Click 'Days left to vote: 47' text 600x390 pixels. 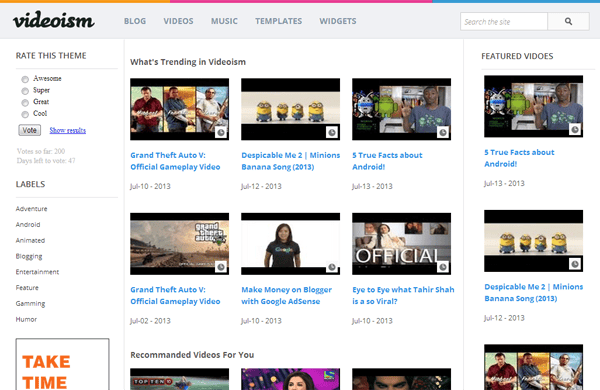tap(46, 161)
